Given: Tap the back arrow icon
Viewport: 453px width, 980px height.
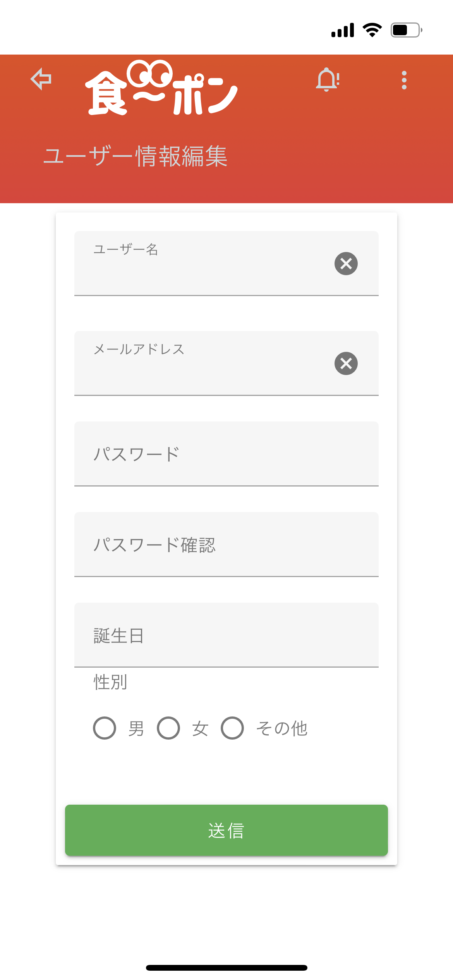Looking at the screenshot, I should click(41, 79).
